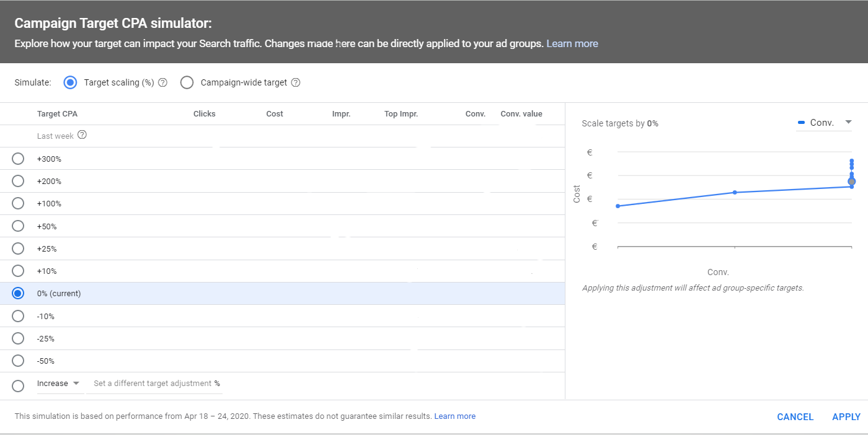Click the Conv. value column header
Image resolution: width=868 pixels, height=435 pixels.
click(521, 114)
